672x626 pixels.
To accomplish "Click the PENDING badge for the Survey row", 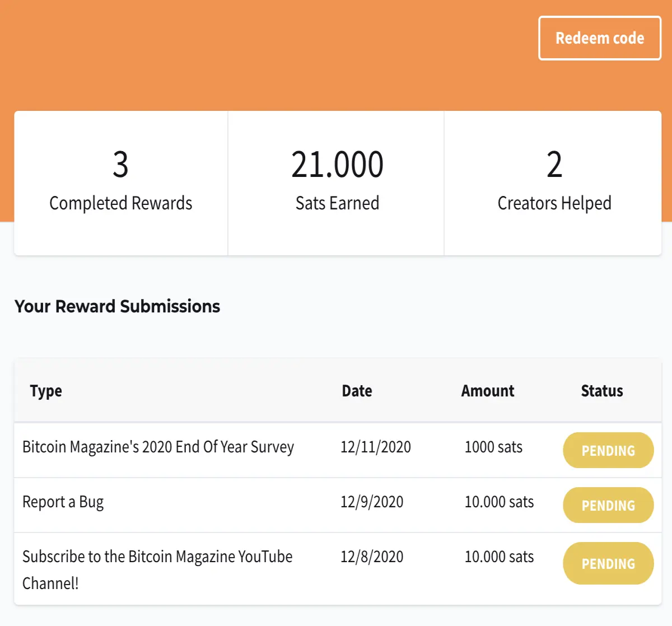I will click(608, 450).
